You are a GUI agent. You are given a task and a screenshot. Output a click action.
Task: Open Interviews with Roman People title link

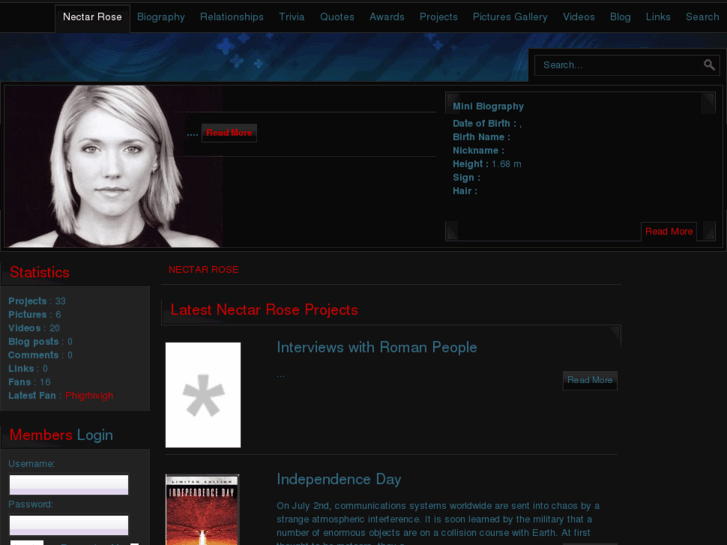pos(376,347)
